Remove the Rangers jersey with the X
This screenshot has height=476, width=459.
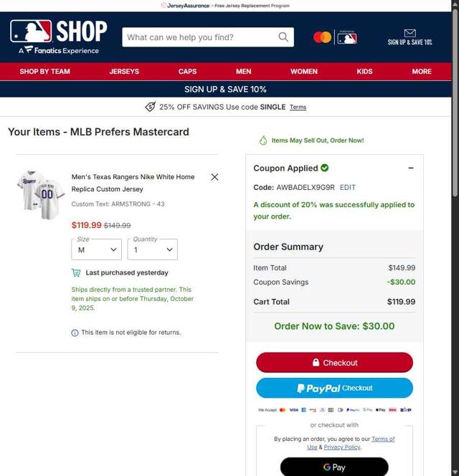pos(214,176)
